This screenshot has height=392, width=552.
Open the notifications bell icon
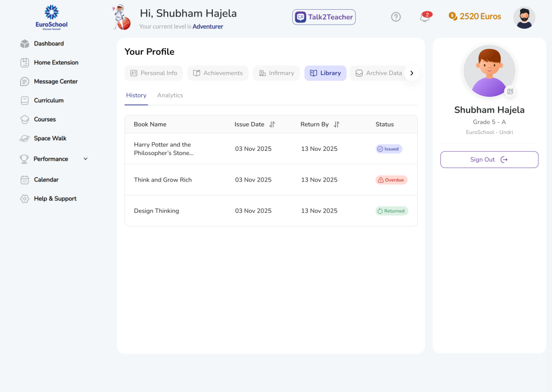pos(425,17)
